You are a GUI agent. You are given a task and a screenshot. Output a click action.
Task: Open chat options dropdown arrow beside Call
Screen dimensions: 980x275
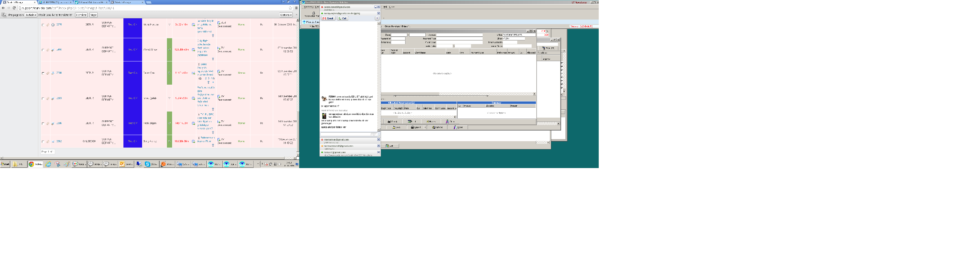click(377, 18)
